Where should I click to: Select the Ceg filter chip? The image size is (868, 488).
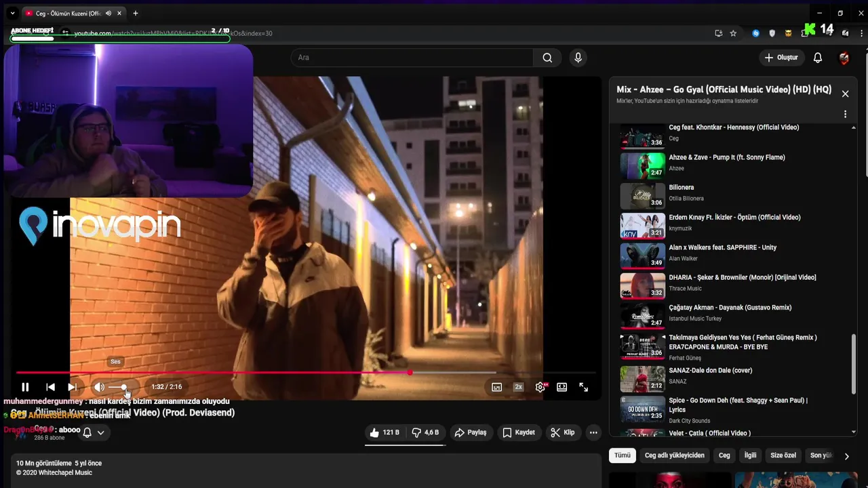[x=724, y=455]
